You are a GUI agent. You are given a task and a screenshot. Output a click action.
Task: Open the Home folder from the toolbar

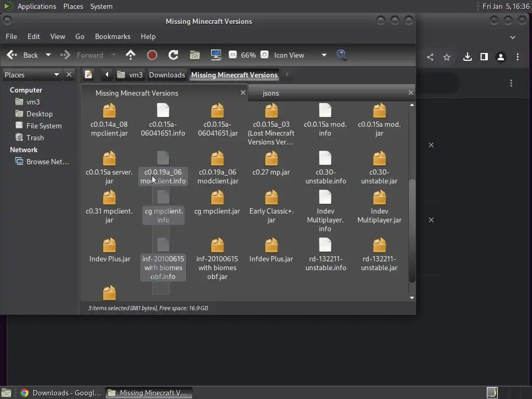[x=195, y=55]
